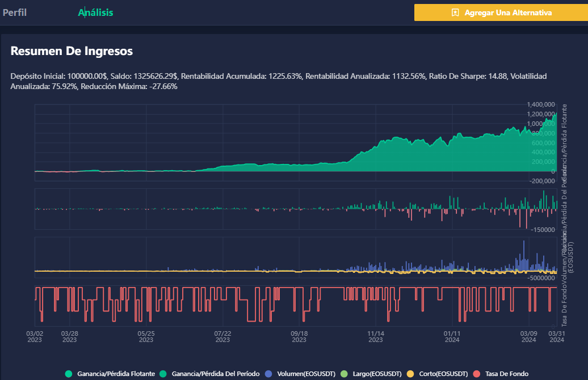
Task: Click the 'Ratio De Sharpe: 14.88' text
Action: click(x=468, y=76)
